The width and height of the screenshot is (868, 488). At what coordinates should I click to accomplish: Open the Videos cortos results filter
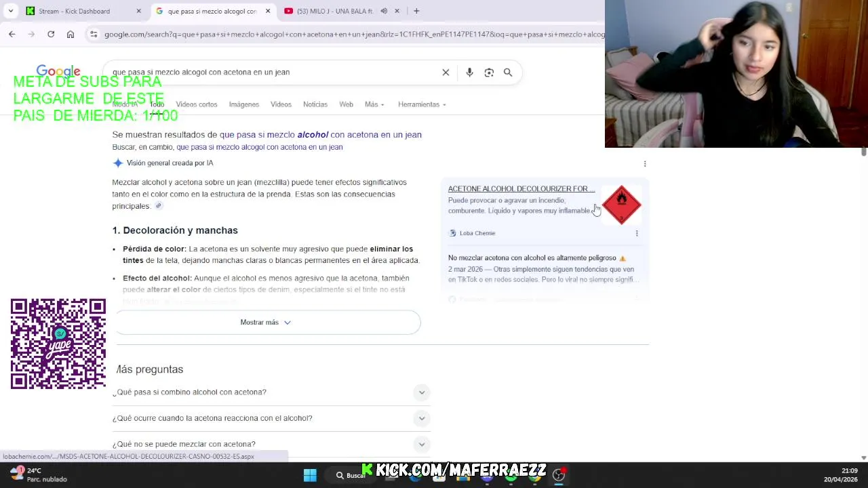197,104
